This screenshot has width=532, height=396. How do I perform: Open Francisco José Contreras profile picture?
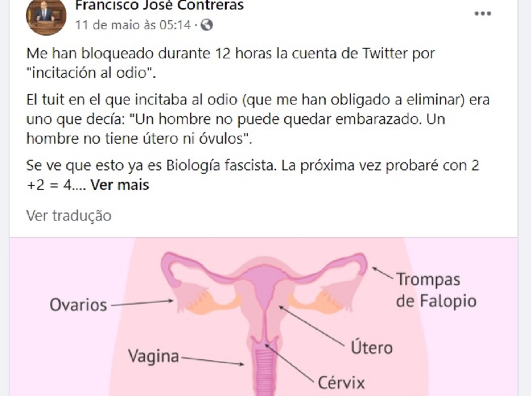[46, 15]
